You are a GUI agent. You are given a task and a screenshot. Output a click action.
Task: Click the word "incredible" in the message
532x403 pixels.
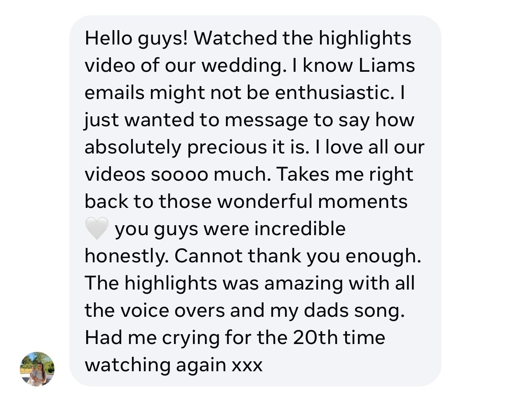pyautogui.click(x=299, y=229)
